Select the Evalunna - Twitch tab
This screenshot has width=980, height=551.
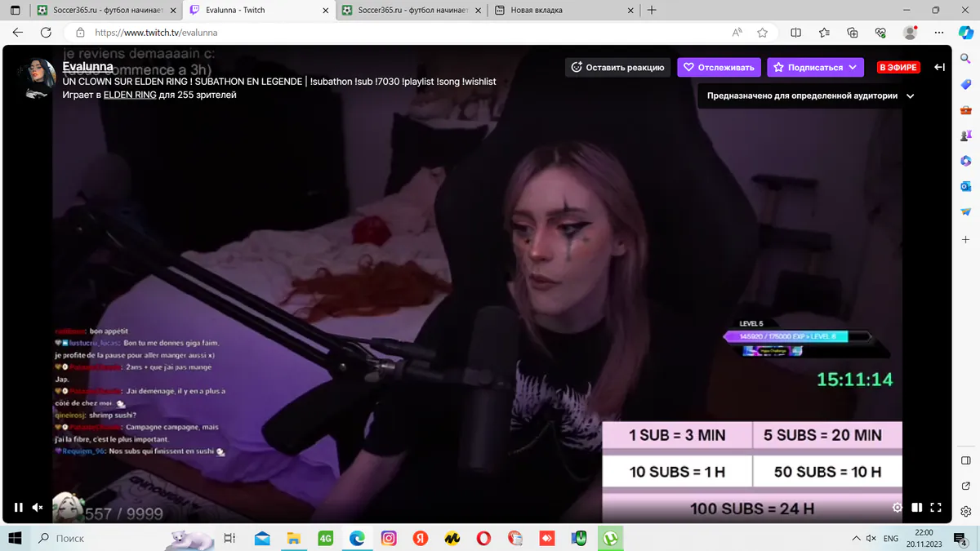pyautogui.click(x=258, y=11)
